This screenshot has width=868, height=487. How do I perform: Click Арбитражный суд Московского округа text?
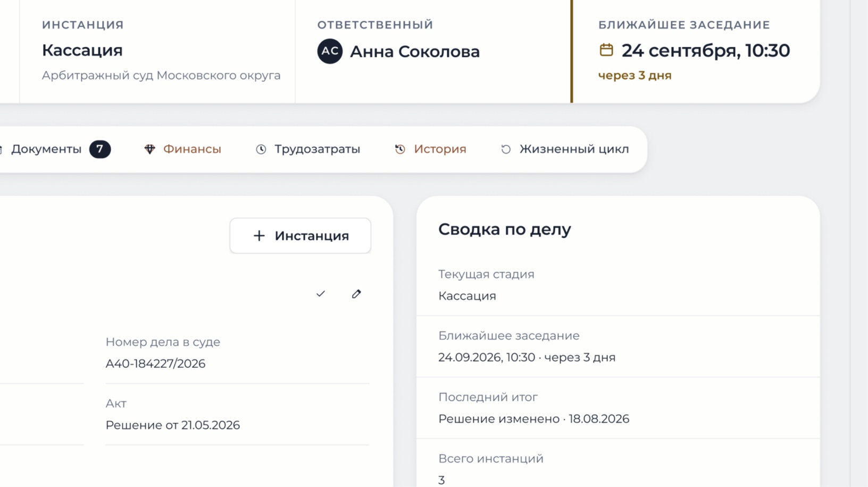161,75
